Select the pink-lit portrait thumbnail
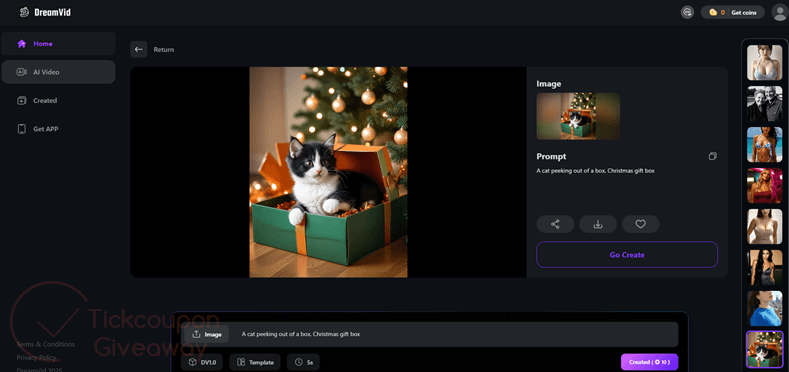This screenshot has height=372, width=789. click(x=765, y=186)
